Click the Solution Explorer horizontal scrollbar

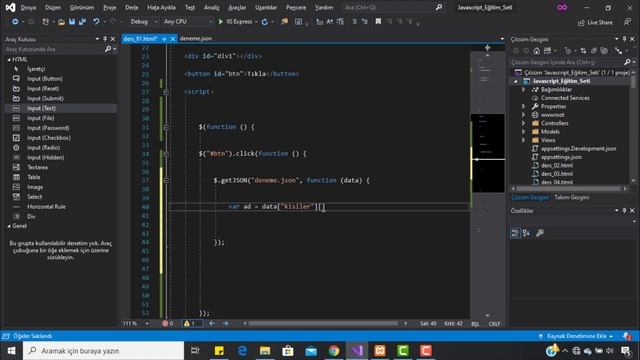click(x=569, y=189)
